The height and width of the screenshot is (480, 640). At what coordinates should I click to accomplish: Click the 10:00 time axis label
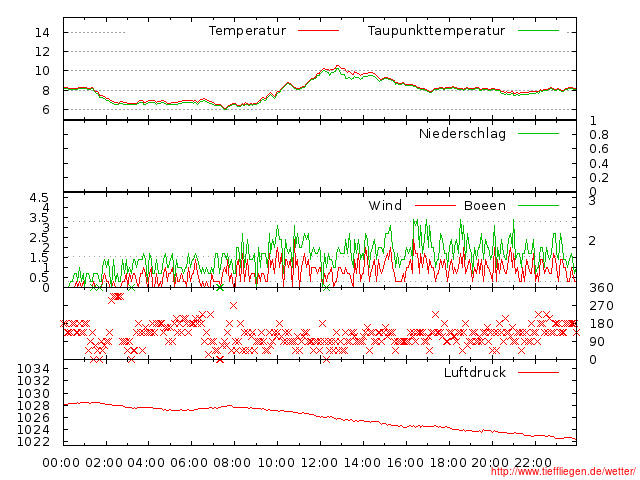(276, 463)
